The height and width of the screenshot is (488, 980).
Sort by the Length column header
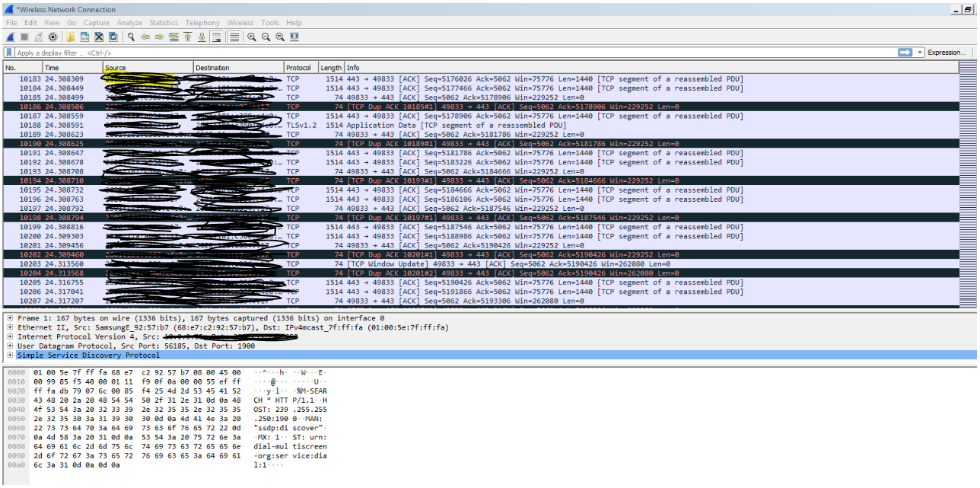(x=331, y=68)
